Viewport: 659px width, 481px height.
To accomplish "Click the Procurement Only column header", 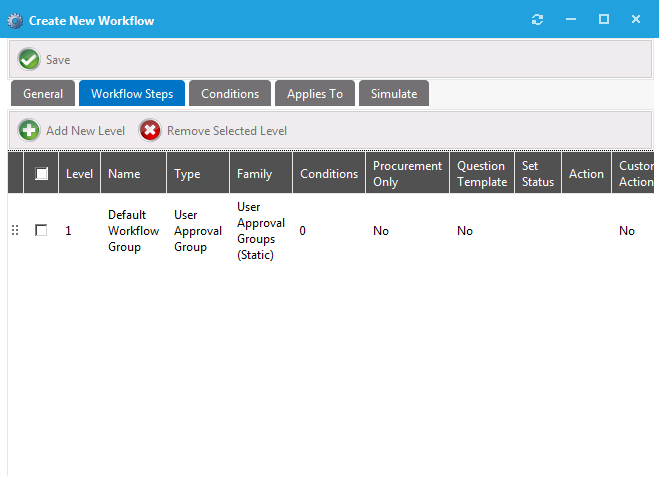I will (406, 173).
